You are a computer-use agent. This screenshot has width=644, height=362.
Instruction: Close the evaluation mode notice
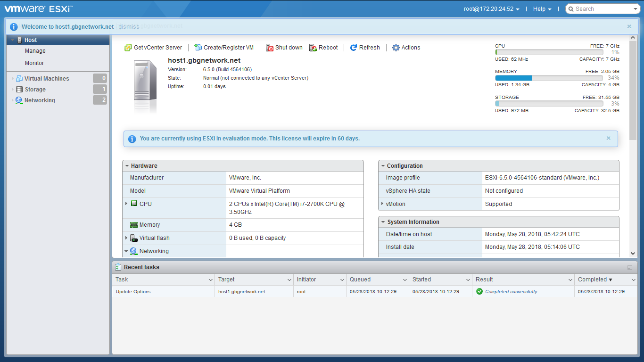coord(609,139)
